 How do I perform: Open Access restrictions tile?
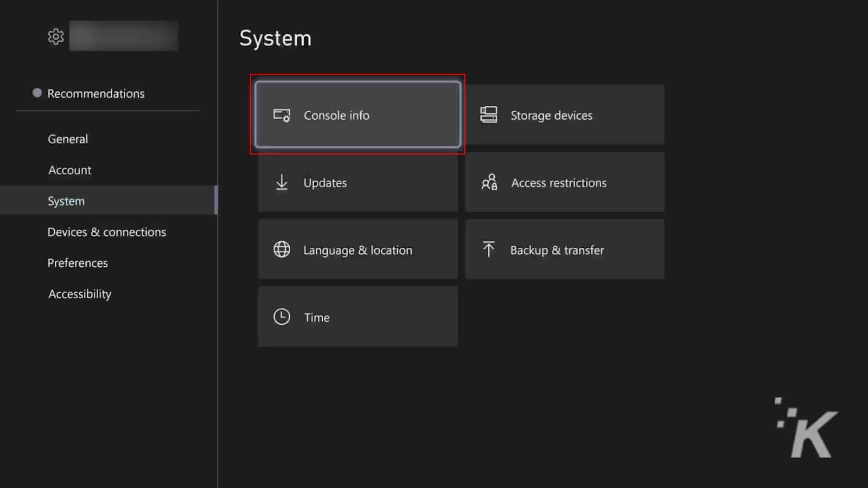565,182
